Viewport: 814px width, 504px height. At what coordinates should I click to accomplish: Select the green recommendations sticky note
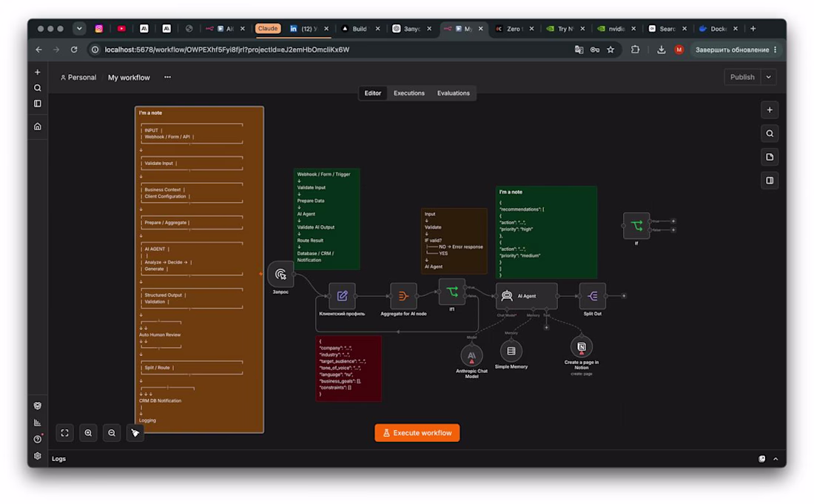click(x=546, y=232)
